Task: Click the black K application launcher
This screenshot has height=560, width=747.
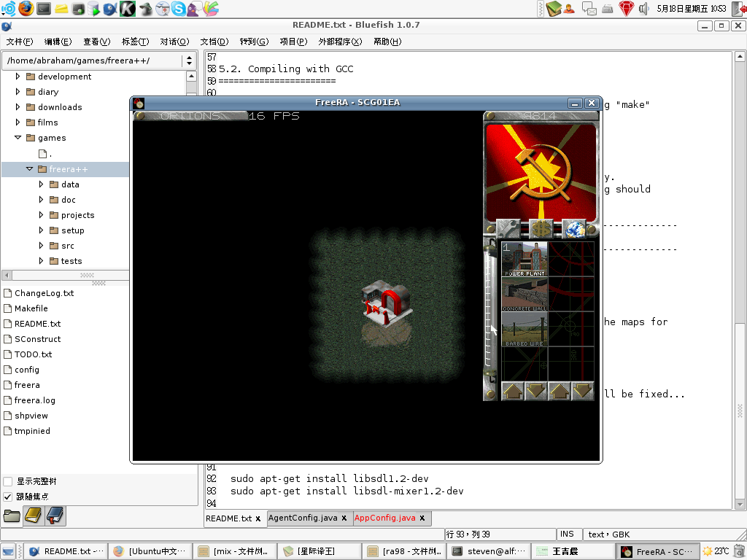Action: (x=127, y=9)
